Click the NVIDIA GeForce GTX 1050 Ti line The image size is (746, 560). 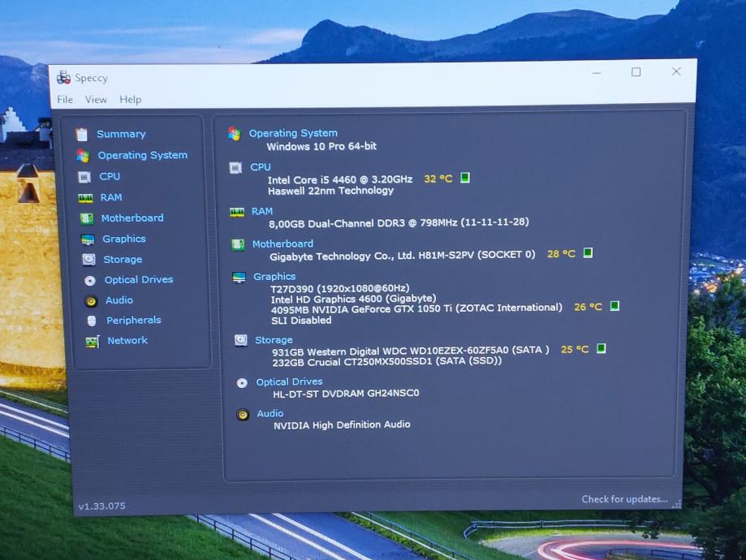pyautogui.click(x=416, y=308)
